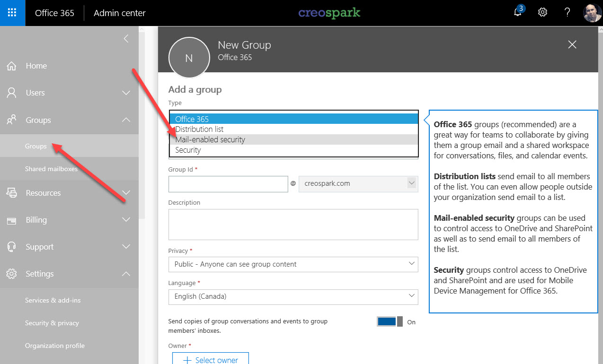Select Security group type
The width and height of the screenshot is (603, 364).
(x=294, y=150)
